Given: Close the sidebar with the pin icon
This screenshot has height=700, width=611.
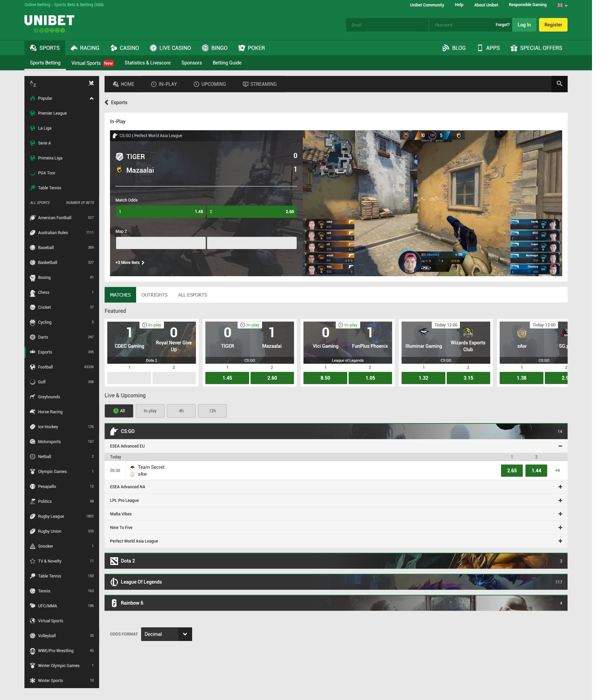Looking at the screenshot, I should pos(91,83).
